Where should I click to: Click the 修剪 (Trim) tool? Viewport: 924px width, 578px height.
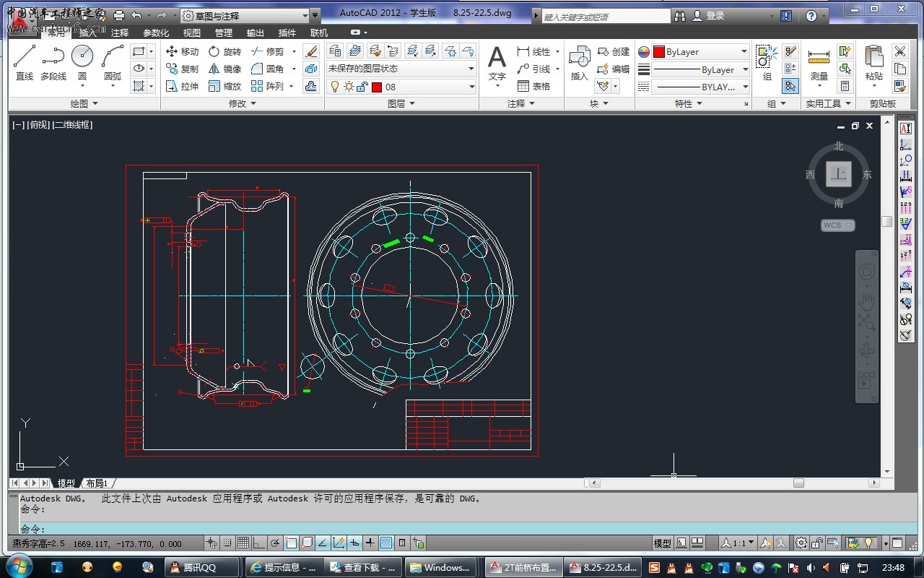click(268, 51)
